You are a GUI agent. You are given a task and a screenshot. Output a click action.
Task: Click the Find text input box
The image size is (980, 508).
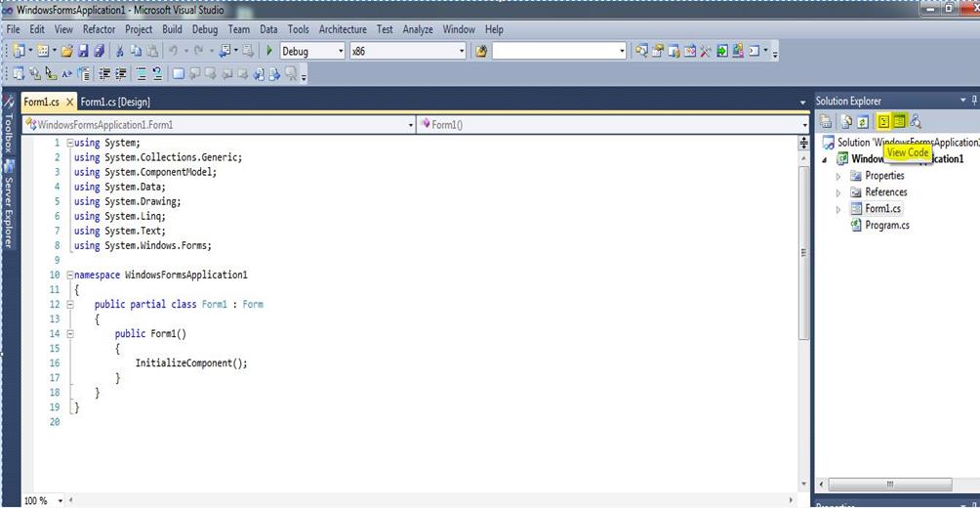[x=553, y=52]
